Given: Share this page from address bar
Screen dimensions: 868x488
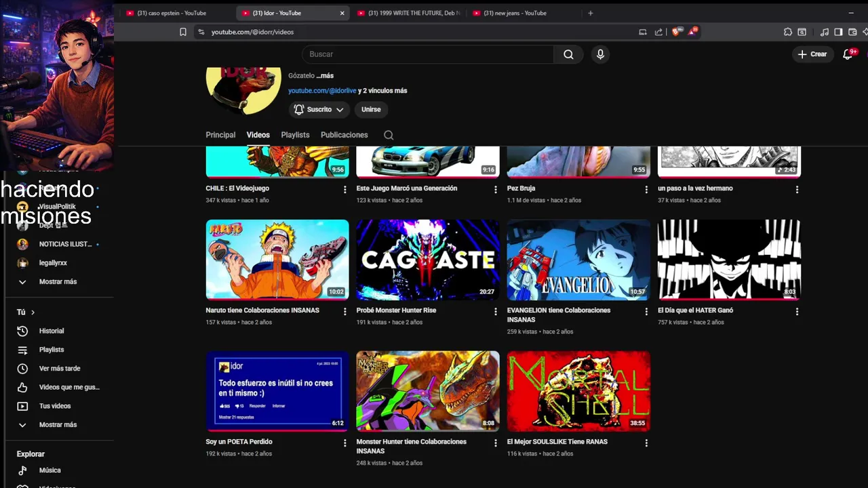Looking at the screenshot, I should click(x=658, y=32).
